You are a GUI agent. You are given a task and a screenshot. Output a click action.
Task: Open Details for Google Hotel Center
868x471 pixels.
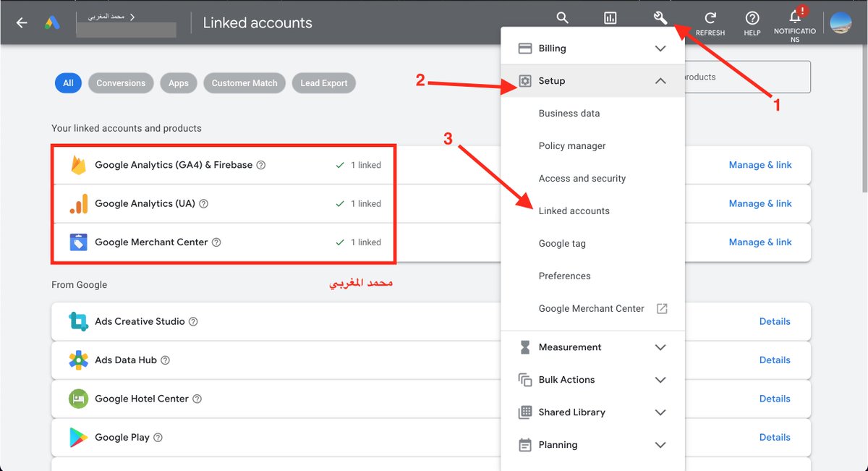pyautogui.click(x=775, y=399)
